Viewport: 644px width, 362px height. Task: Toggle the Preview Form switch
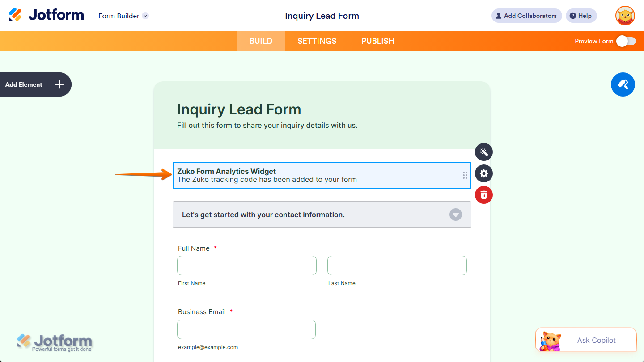[626, 41]
